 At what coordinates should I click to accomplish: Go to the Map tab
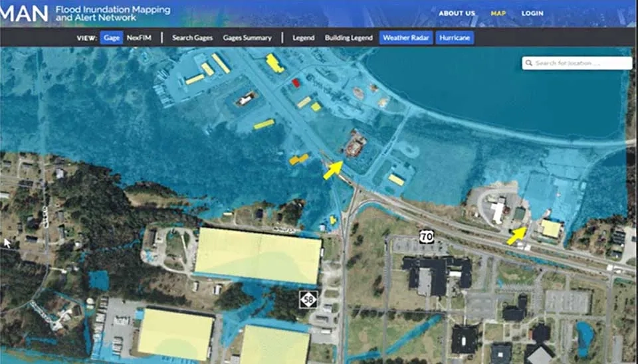498,13
